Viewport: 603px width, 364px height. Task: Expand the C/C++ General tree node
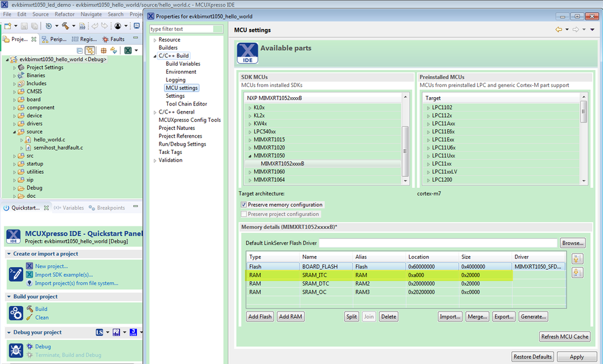pyautogui.click(x=155, y=112)
